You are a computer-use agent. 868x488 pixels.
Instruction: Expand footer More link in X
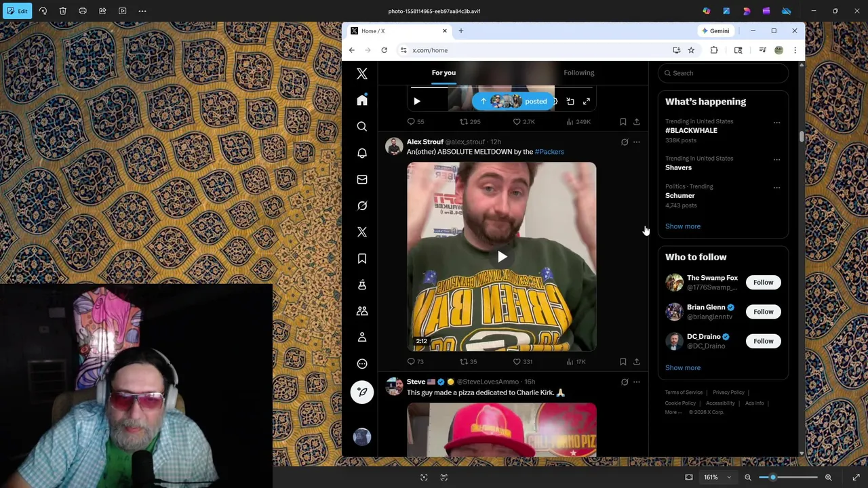click(672, 412)
